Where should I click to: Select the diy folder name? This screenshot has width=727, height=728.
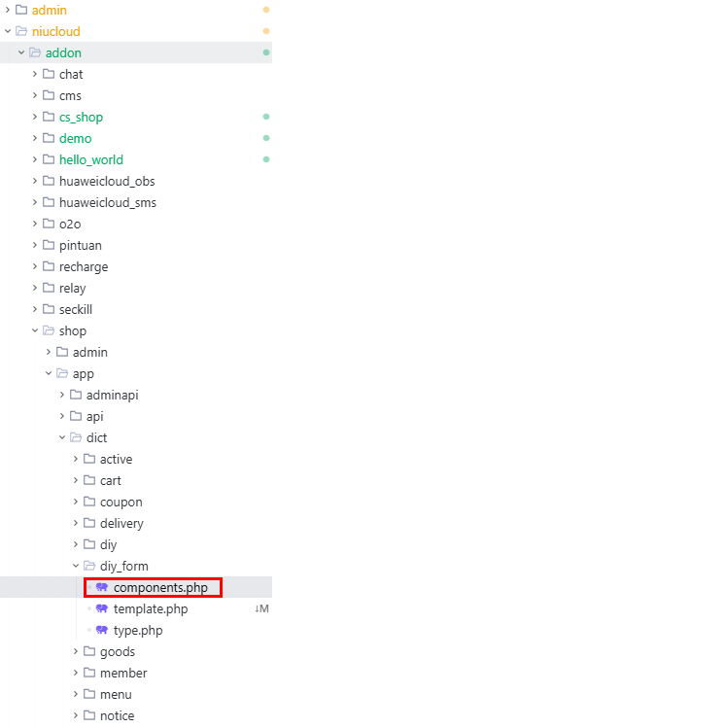(x=108, y=544)
